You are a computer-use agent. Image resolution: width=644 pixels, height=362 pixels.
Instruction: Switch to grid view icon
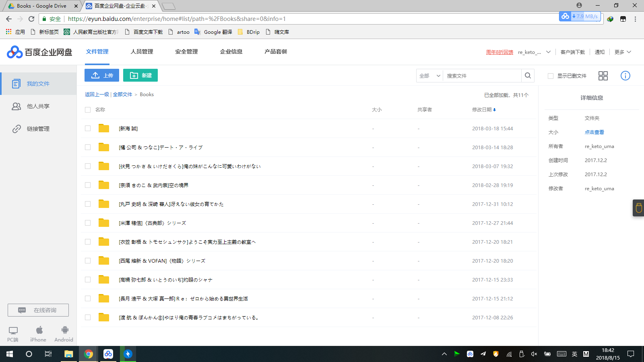pos(603,76)
